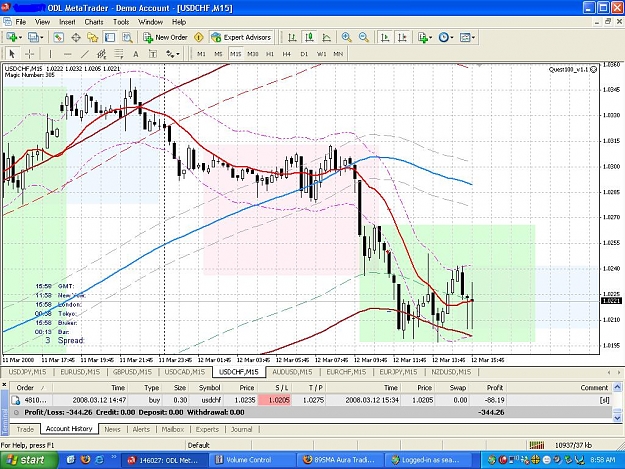Select the Text Label tool

(153, 54)
